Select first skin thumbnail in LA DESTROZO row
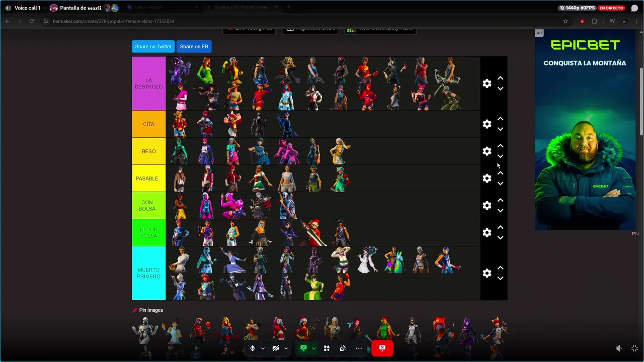This screenshot has width=644, height=362. [180, 70]
